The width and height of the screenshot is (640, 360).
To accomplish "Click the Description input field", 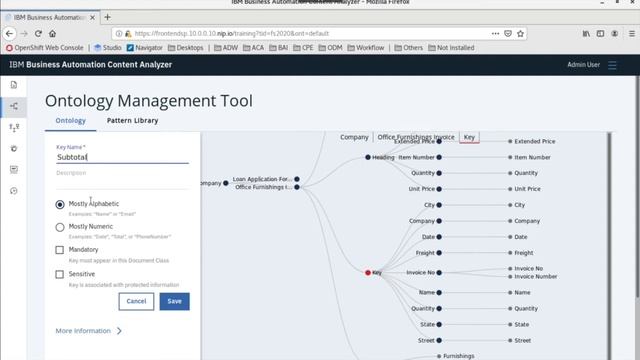I will 122,178.
